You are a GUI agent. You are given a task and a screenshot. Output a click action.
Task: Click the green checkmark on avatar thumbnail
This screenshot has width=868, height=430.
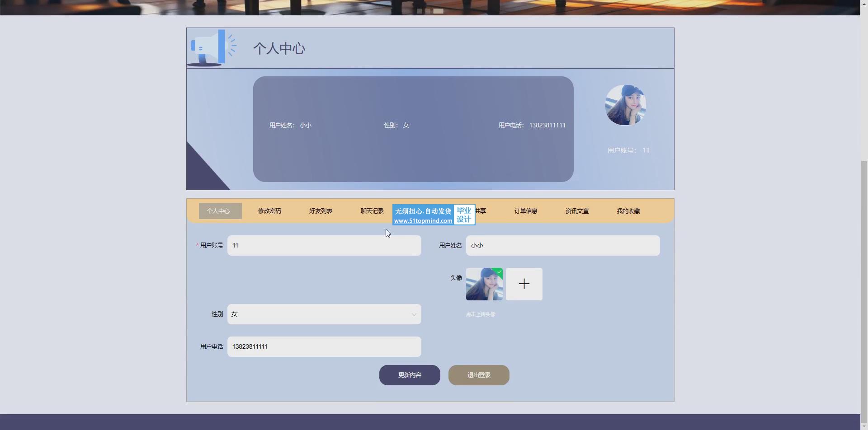(x=499, y=271)
